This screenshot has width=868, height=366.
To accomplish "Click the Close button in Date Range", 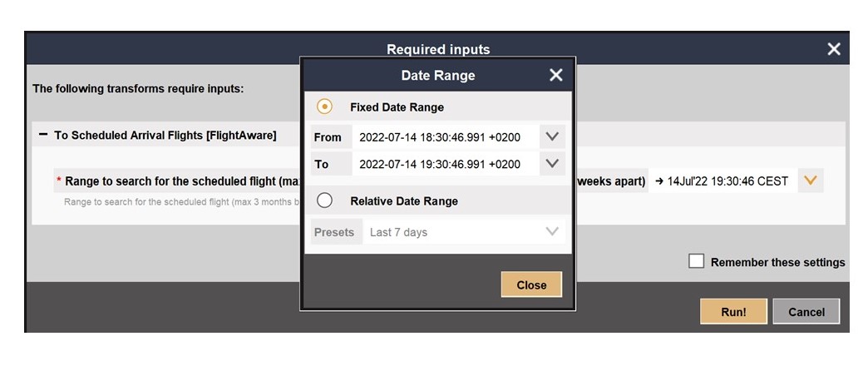I will pos(531,284).
